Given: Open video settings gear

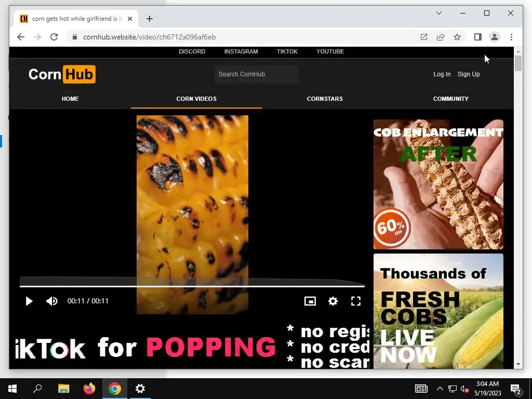Looking at the screenshot, I should (333, 301).
